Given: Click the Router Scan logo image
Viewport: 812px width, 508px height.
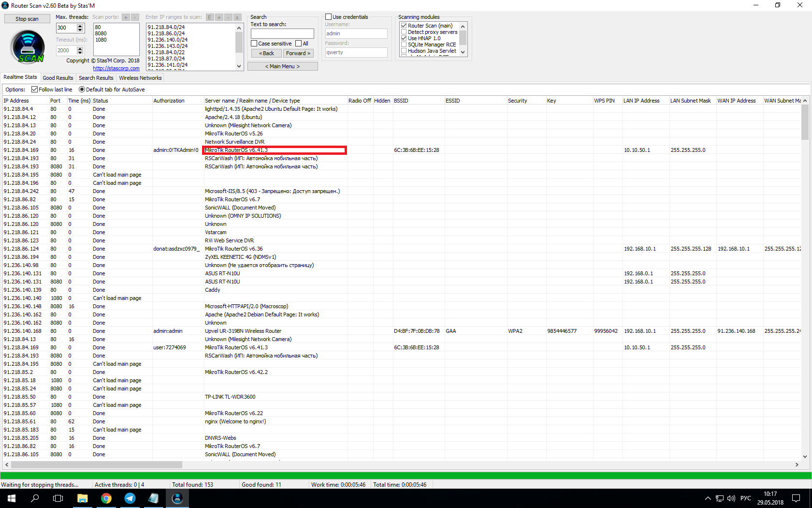Looking at the screenshot, I should (28, 47).
